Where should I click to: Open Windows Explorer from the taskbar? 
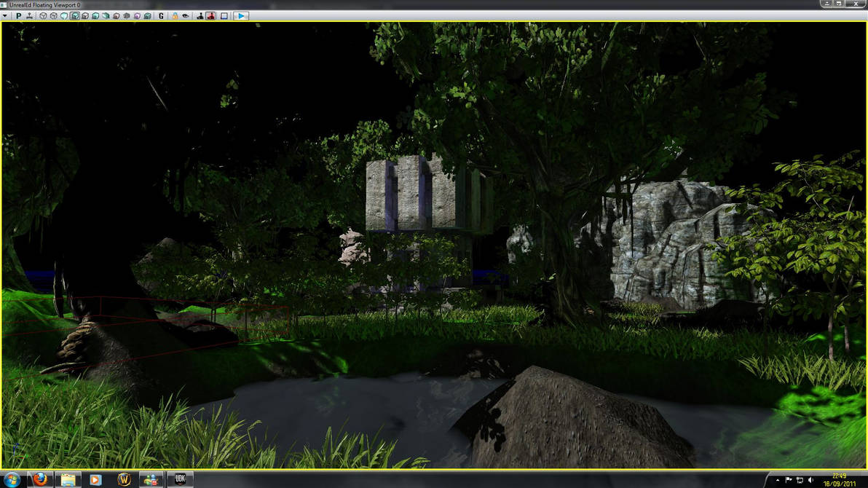(68, 479)
